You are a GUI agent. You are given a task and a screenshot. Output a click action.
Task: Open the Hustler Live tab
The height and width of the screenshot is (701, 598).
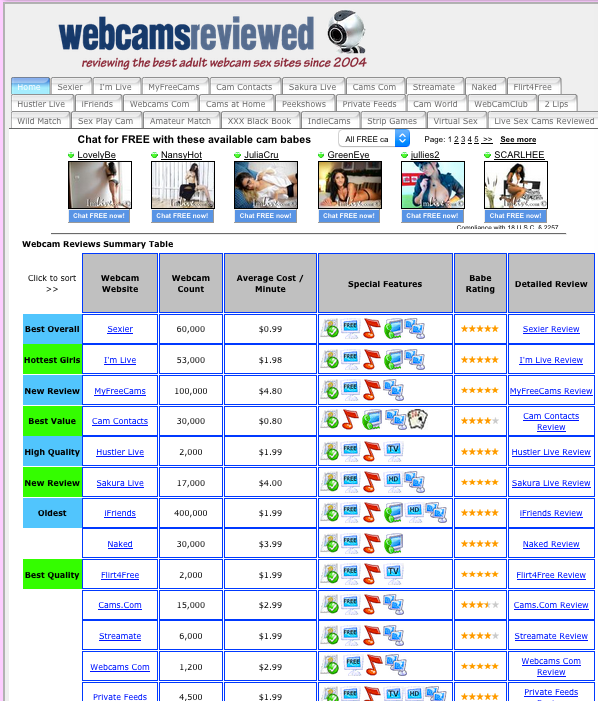coord(41,104)
